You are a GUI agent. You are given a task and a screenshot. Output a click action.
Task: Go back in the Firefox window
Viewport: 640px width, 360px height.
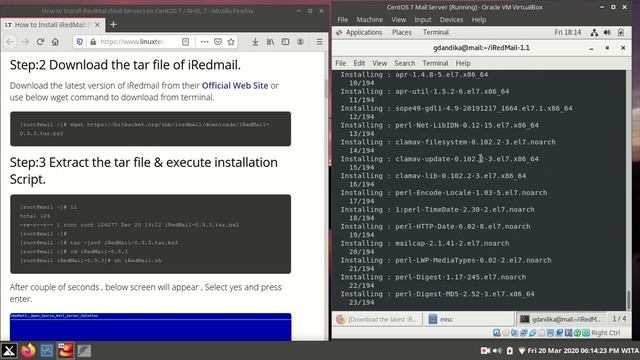pos(10,42)
